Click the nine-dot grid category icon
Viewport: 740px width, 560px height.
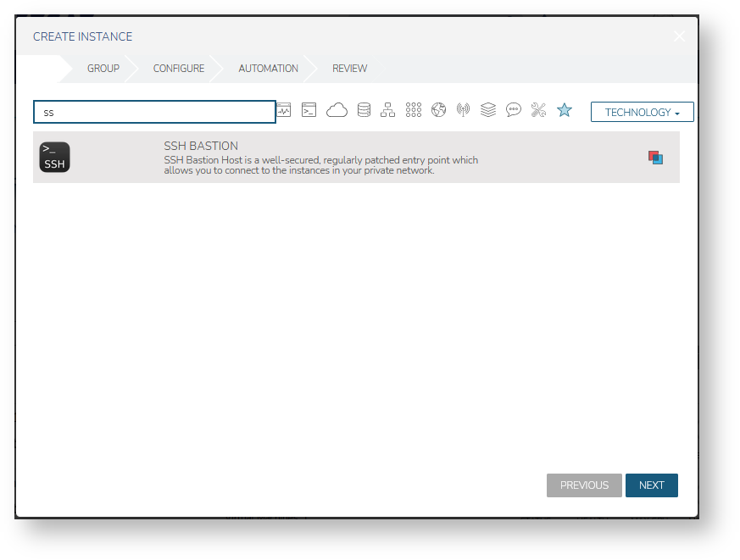[x=414, y=110]
